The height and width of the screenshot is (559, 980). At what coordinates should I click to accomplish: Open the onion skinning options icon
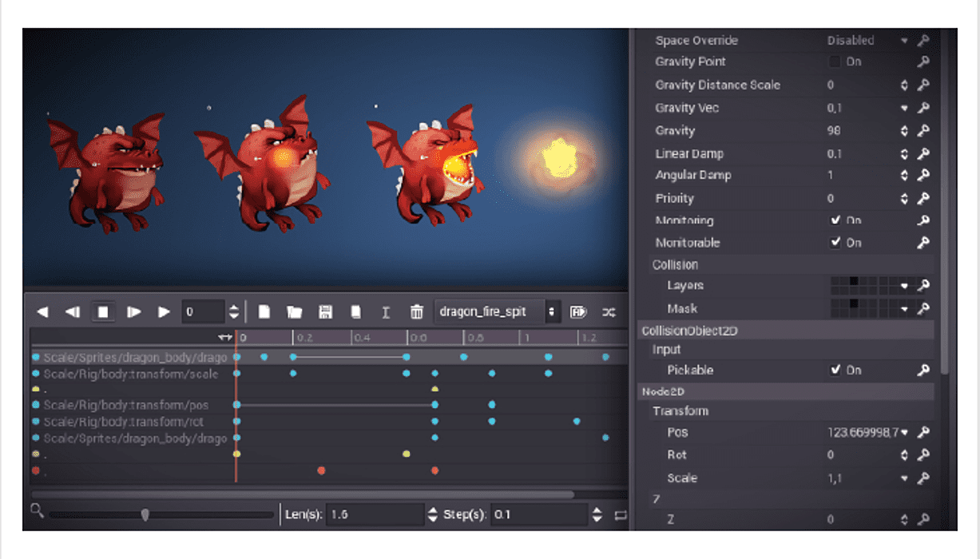tap(608, 311)
